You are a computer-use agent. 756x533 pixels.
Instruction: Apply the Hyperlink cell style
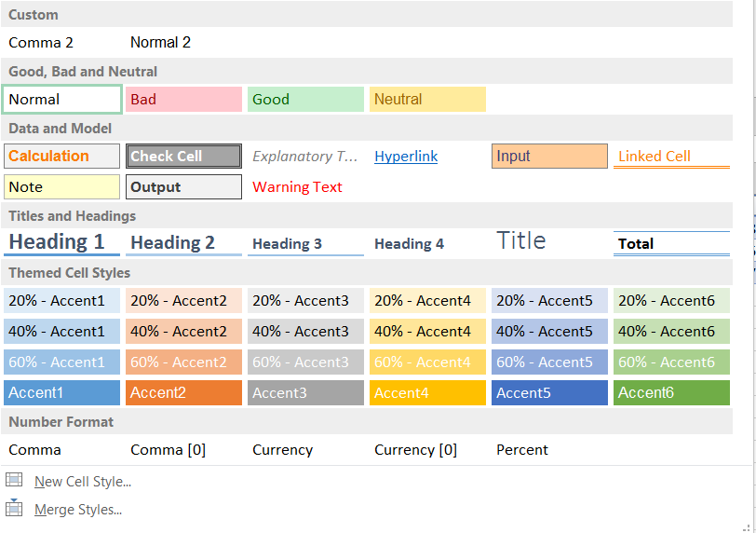(x=406, y=157)
